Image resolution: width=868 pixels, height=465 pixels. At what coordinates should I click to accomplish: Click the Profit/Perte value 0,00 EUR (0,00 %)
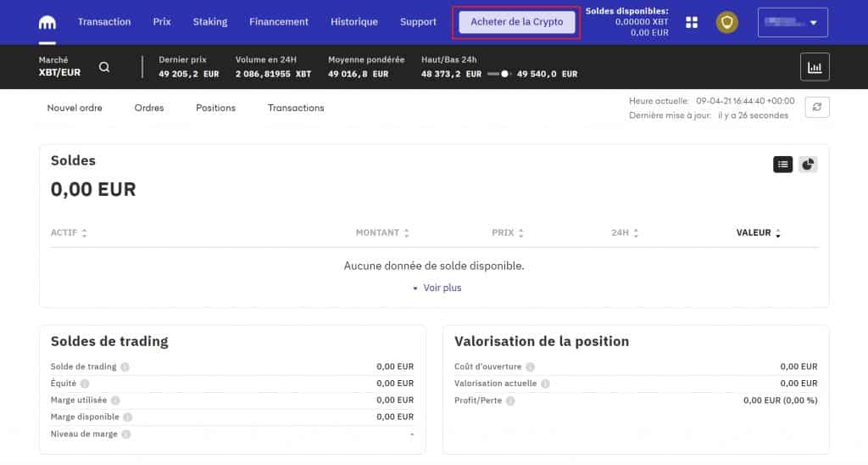point(781,401)
